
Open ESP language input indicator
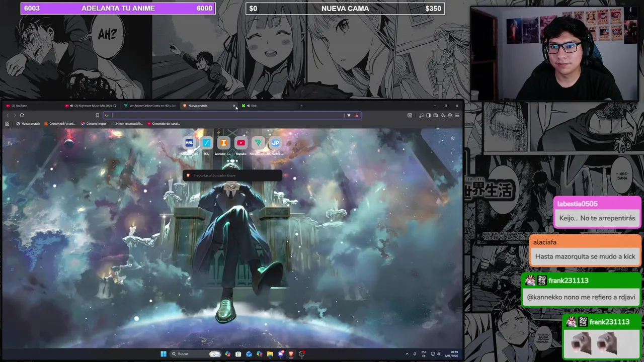pos(424,354)
